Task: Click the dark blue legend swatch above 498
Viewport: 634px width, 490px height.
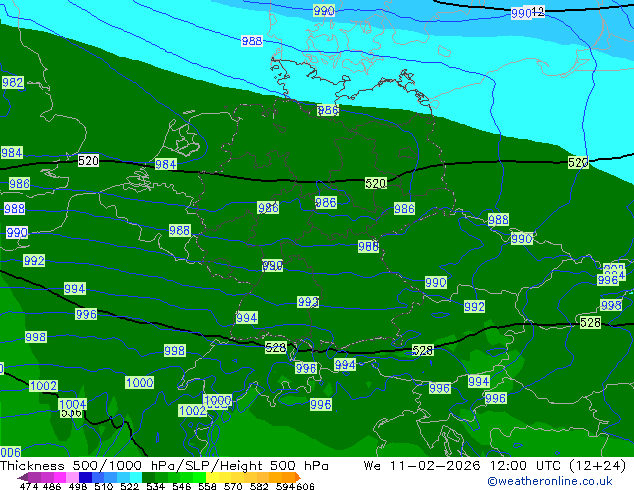Action: (85, 477)
